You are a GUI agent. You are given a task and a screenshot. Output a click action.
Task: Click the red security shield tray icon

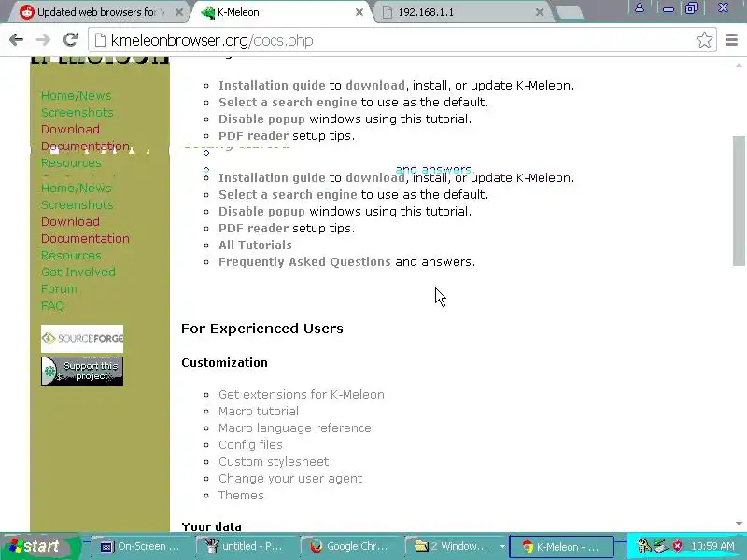tap(677, 546)
